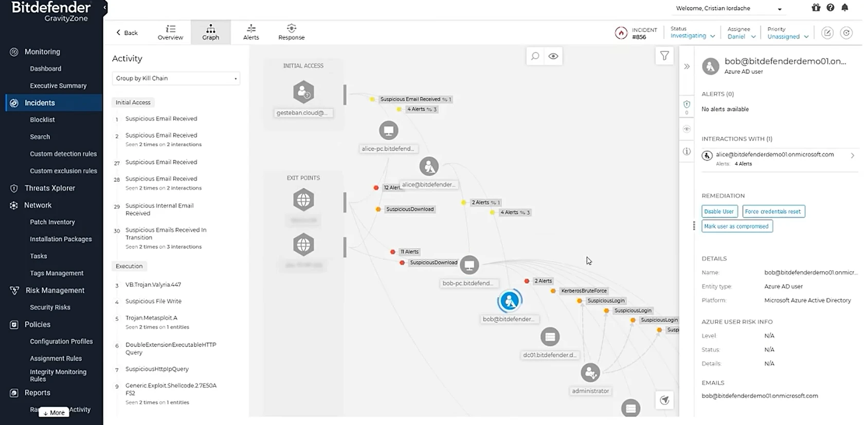Toggle graph visibility eye icon

tap(553, 56)
